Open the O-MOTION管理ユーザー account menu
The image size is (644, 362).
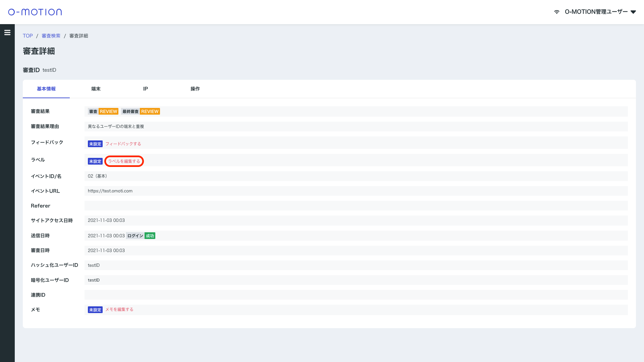(596, 12)
